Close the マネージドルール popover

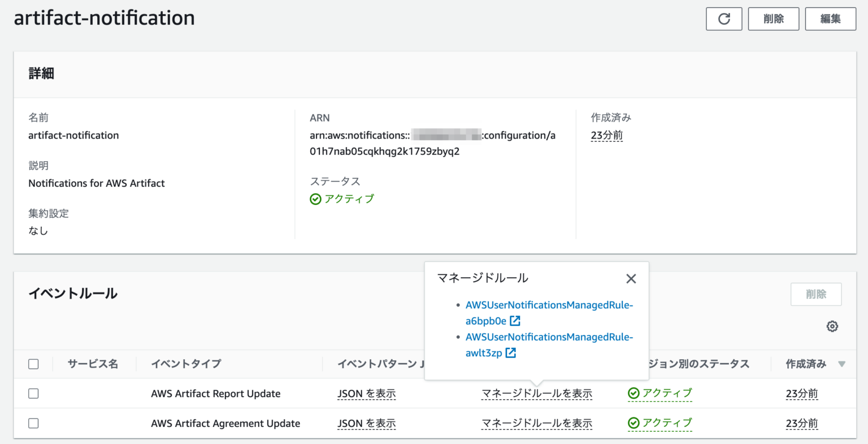[x=631, y=278]
